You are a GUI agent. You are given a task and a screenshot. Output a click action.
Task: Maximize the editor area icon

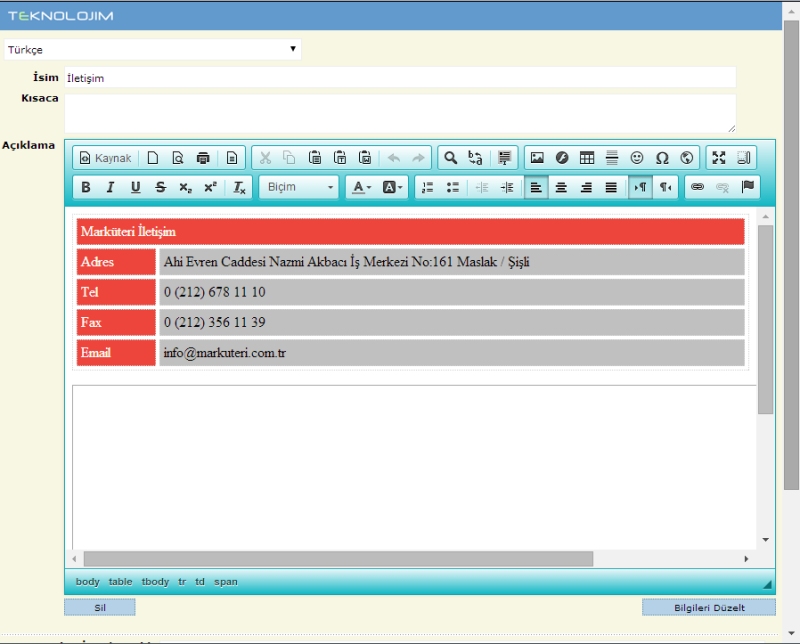pyautogui.click(x=719, y=158)
